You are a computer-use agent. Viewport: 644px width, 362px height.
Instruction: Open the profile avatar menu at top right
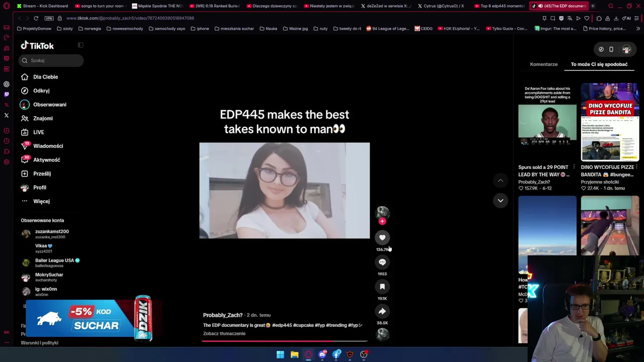[x=626, y=49]
